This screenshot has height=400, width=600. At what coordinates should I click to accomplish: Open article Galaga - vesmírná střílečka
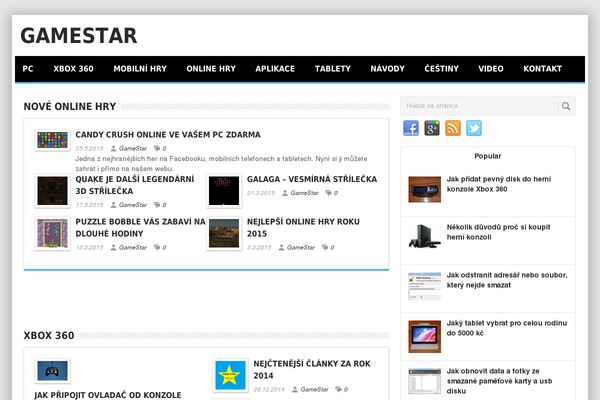(x=312, y=179)
